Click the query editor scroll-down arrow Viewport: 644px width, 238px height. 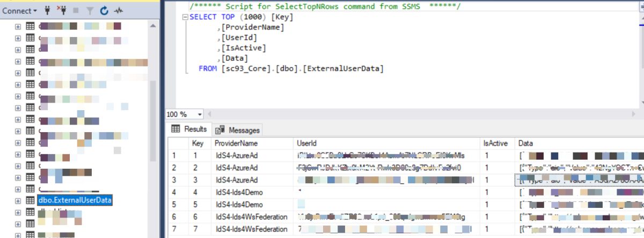[x=642, y=103]
